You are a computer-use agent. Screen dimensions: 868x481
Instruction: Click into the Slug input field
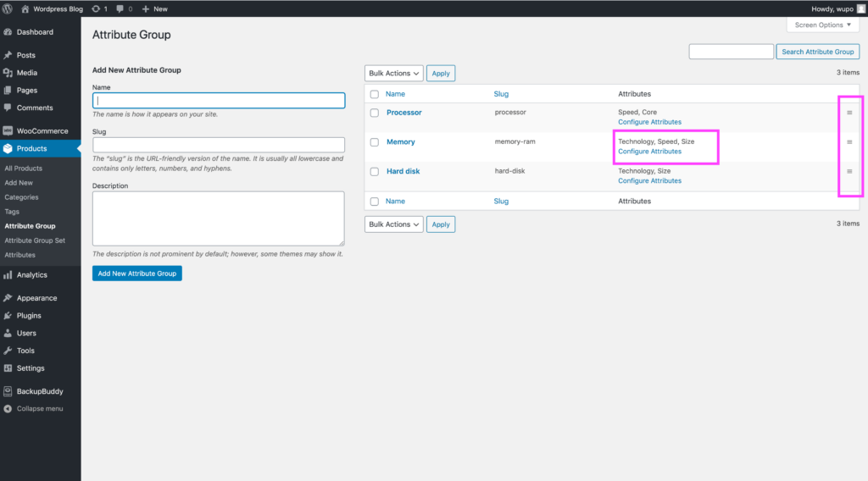[218, 145]
